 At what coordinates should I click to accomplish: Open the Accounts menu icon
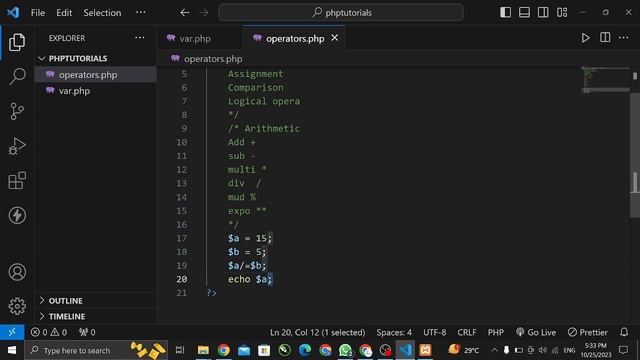(17, 272)
